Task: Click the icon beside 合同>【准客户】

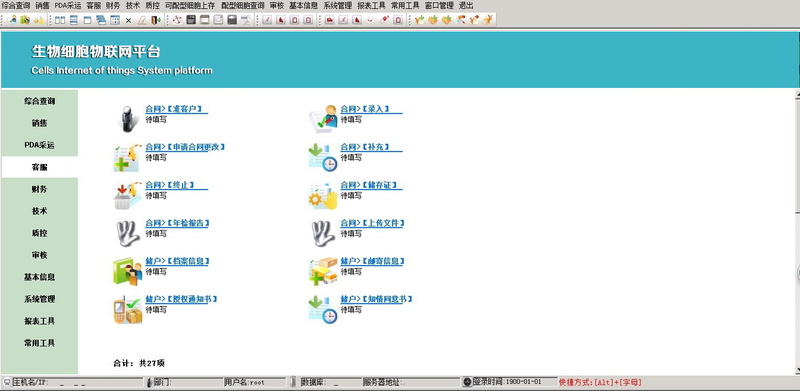Action: (127, 119)
